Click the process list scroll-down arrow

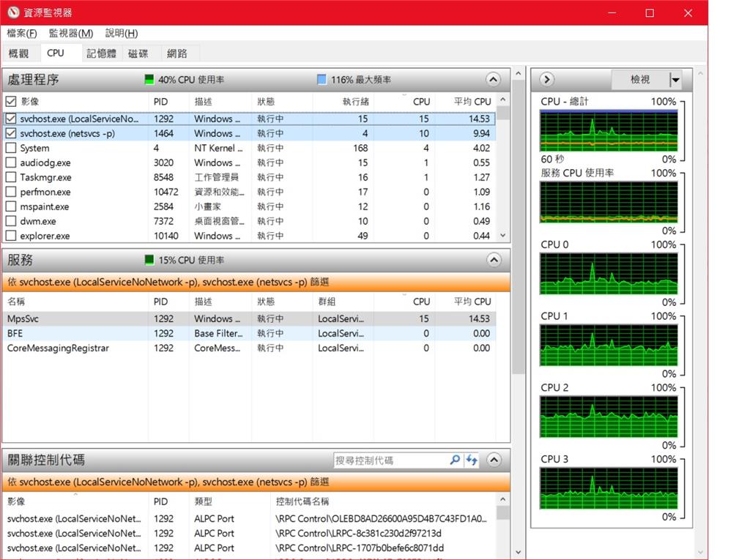point(502,235)
